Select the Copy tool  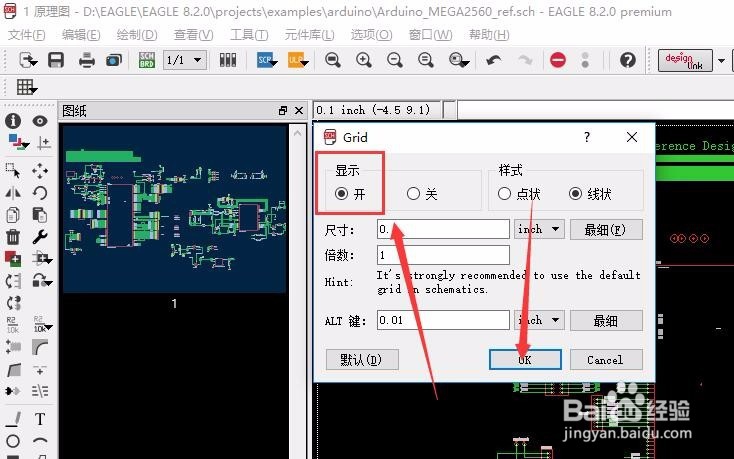pos(13,215)
